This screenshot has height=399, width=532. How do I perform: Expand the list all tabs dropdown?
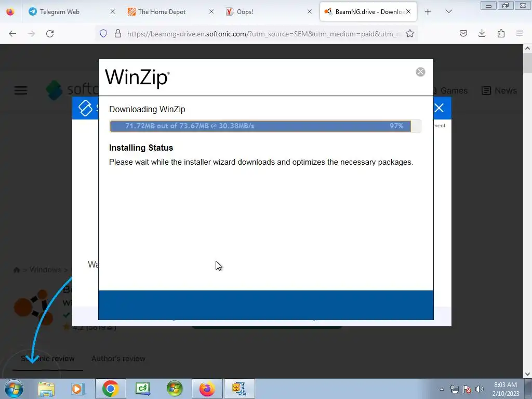pos(448,12)
